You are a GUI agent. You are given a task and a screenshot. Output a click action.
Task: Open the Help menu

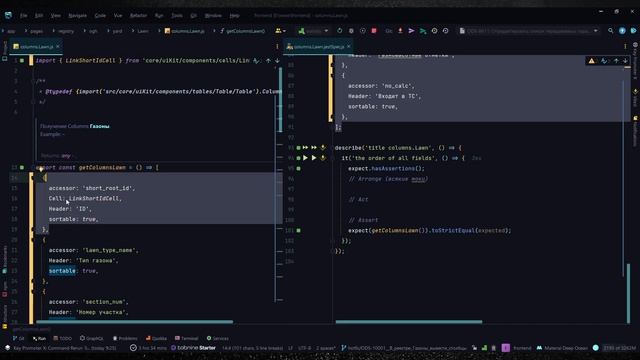234,16
